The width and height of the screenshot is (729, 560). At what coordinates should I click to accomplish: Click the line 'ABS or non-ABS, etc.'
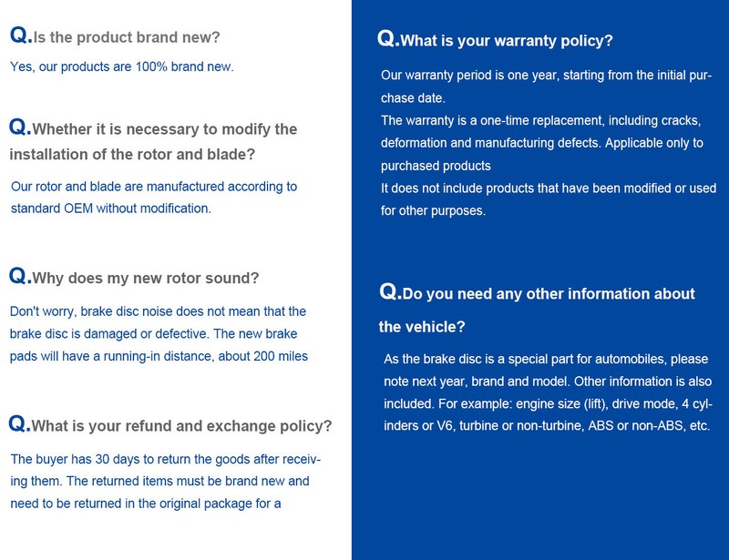(547, 426)
